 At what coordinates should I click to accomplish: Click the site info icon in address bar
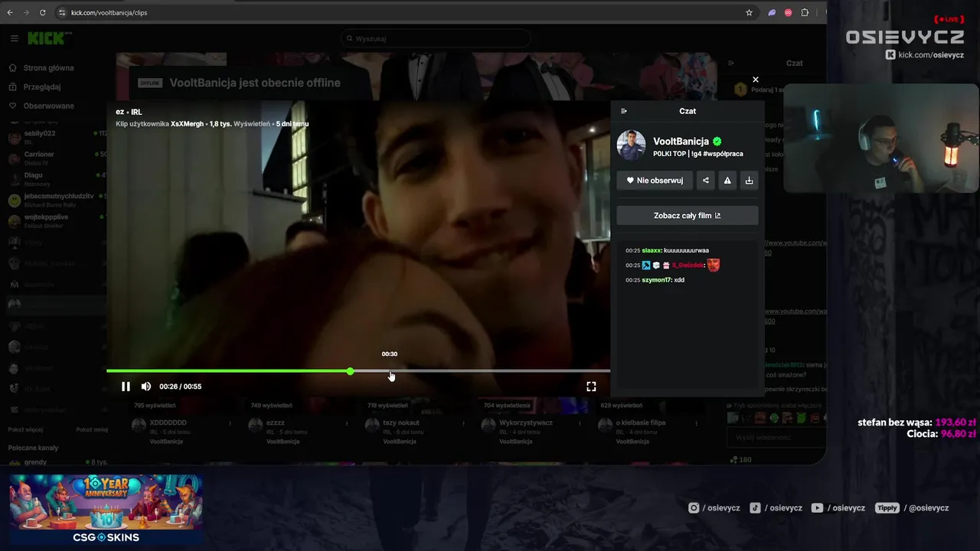click(x=62, y=12)
